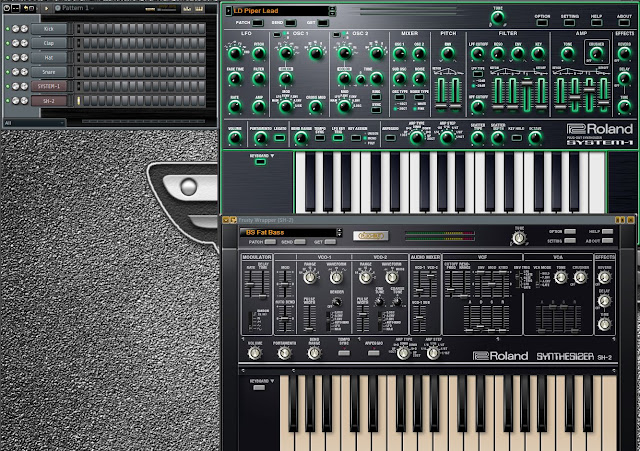
Task: Mute the Snare channel via its green LED
Action: [7, 72]
